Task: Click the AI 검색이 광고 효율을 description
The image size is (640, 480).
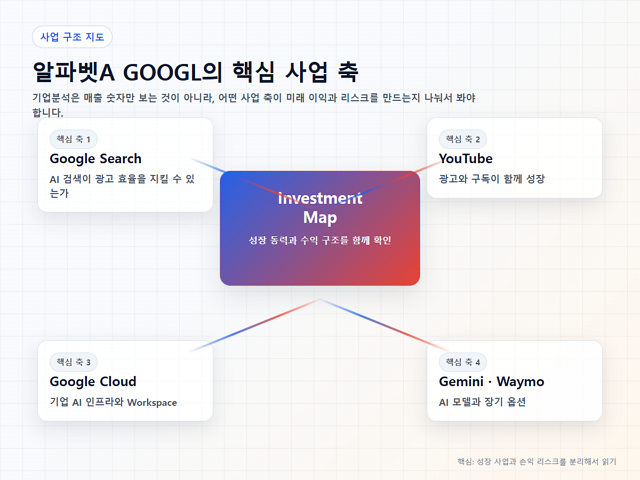Action: pyautogui.click(x=122, y=186)
